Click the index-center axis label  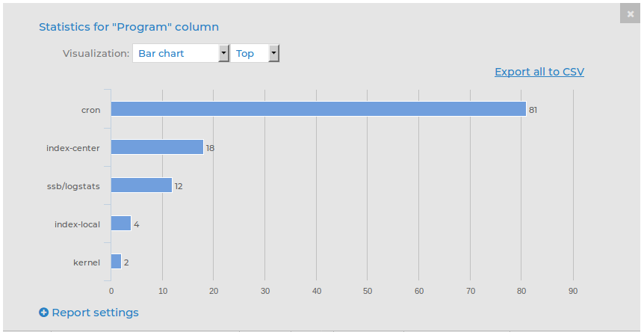tap(72, 148)
